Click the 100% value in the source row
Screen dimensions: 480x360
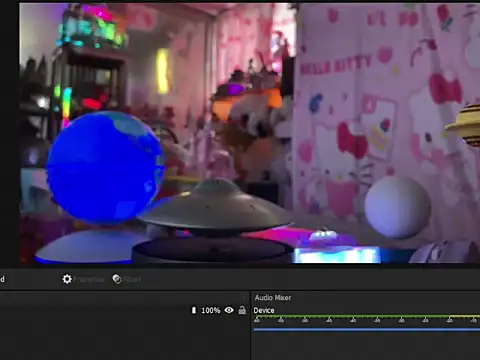(211, 310)
